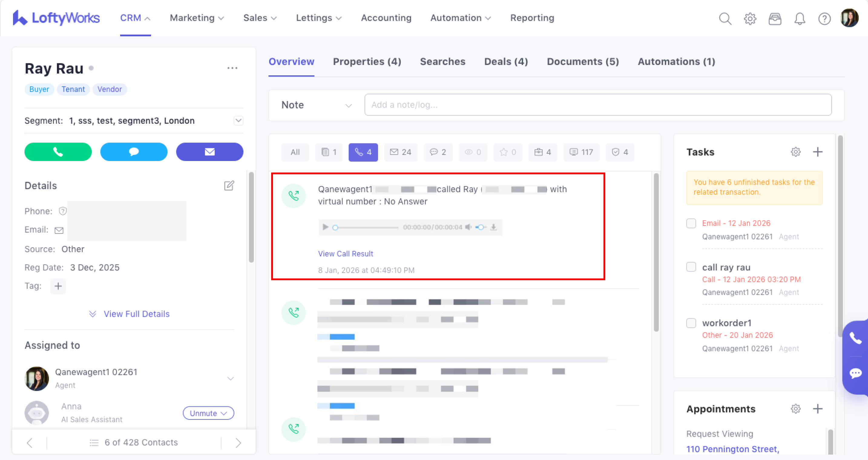Screen dimensions: 868x460
Task: Click the green phone call button
Action: (58, 152)
